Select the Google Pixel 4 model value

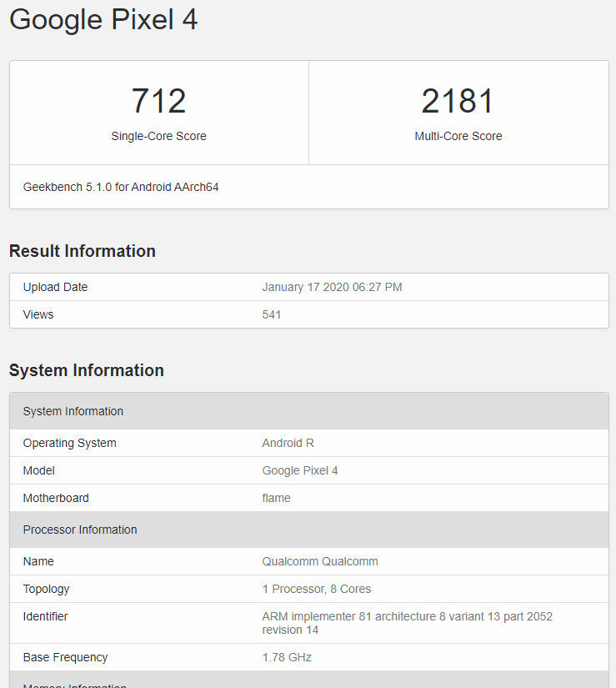coord(300,470)
